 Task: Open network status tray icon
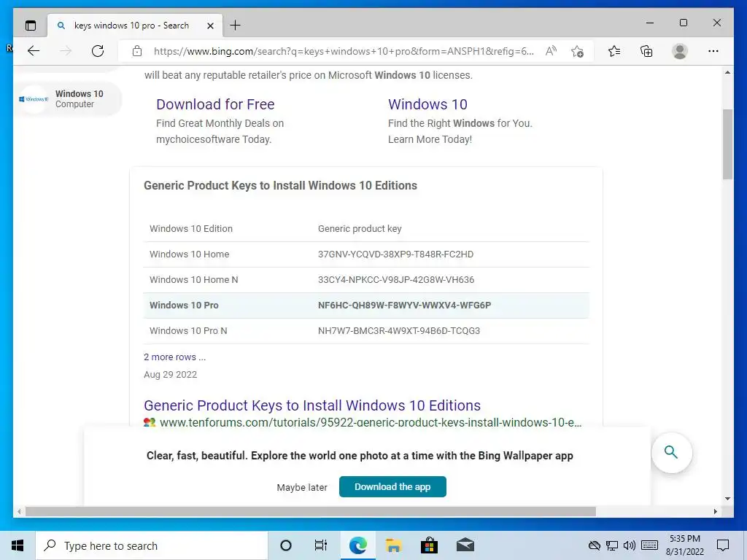click(x=612, y=545)
